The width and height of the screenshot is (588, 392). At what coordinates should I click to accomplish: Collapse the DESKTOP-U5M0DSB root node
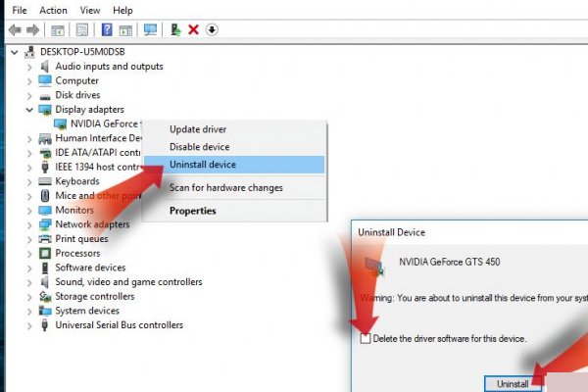[14, 51]
